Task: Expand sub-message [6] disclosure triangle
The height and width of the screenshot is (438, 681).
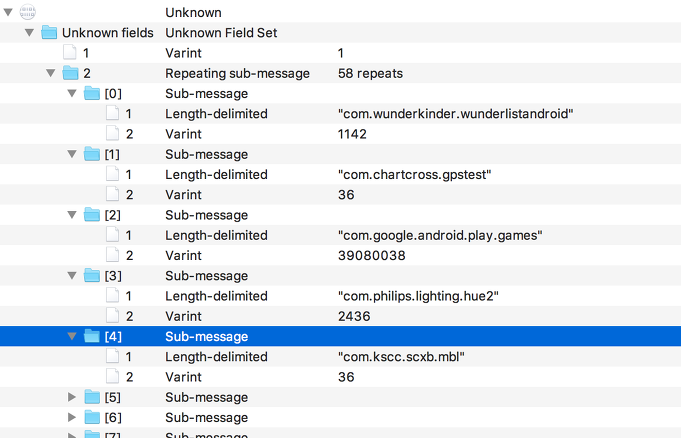Action: click(x=72, y=417)
